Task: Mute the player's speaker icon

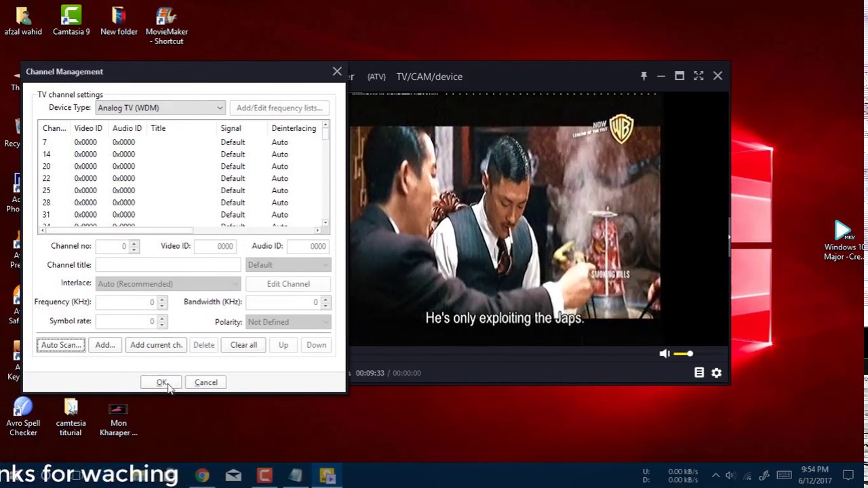Action: coord(665,353)
